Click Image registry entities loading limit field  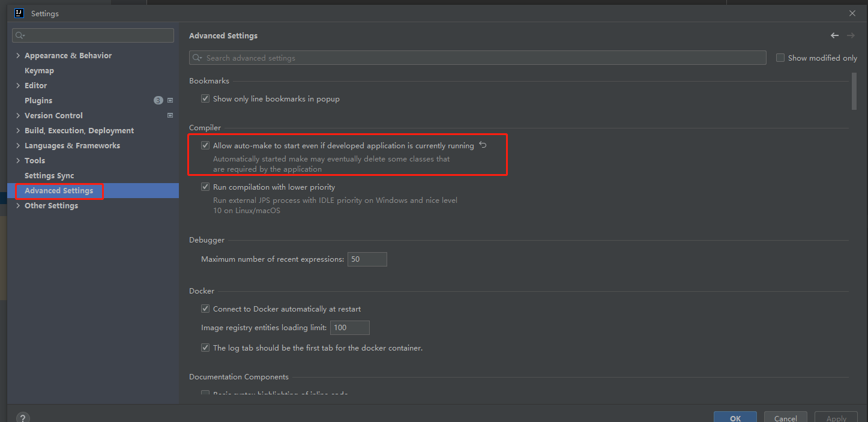[x=350, y=328]
